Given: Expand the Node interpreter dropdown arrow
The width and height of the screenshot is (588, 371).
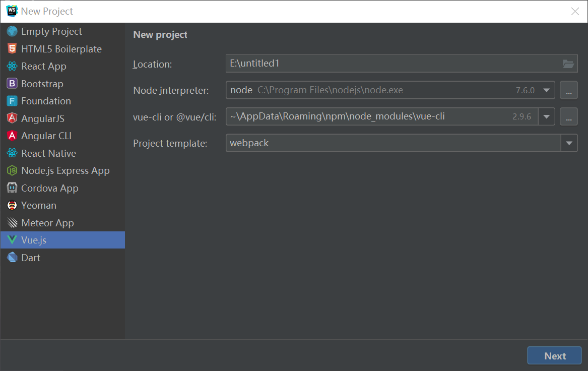Looking at the screenshot, I should click(546, 90).
